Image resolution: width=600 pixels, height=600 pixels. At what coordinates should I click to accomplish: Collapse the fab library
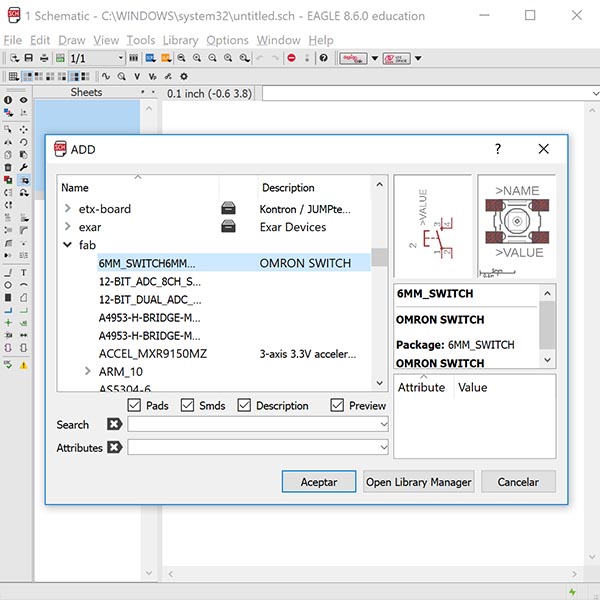[67, 245]
